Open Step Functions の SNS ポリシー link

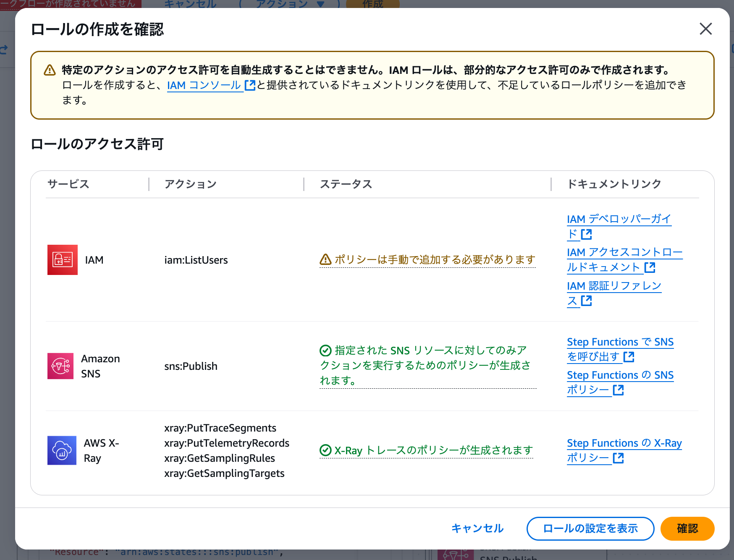620,382
